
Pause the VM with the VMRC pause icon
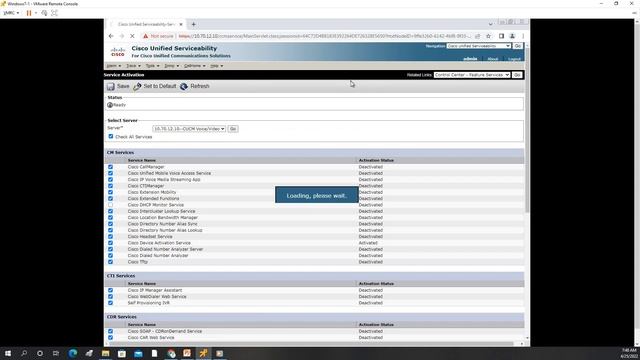29,13
